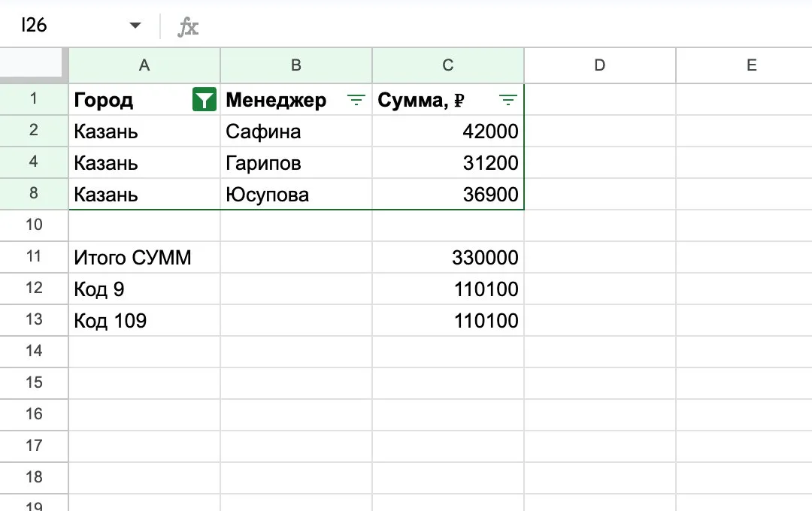Select row 10 header

tap(34, 225)
